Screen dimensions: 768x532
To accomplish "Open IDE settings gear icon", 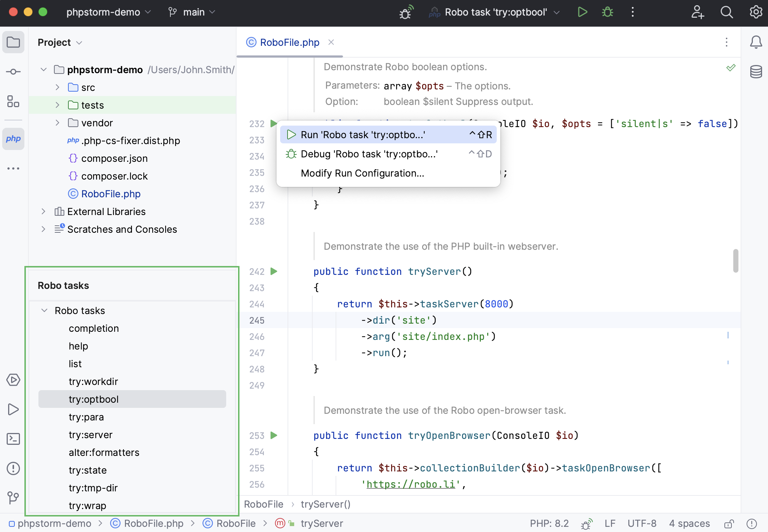I will coord(756,12).
